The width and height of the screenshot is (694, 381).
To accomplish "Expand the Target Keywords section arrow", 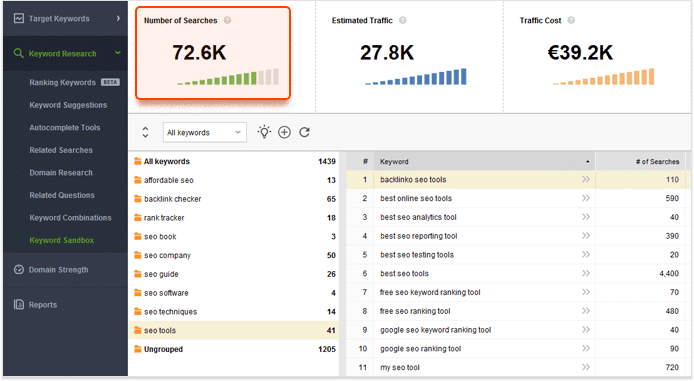I will point(118,18).
